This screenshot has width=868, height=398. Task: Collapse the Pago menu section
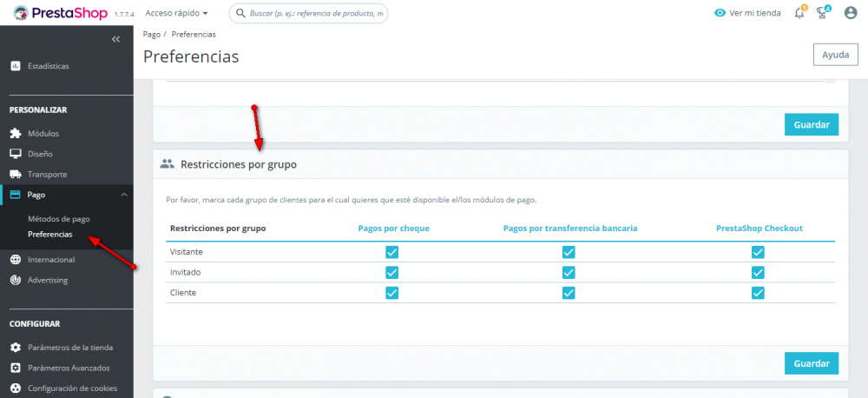click(123, 196)
